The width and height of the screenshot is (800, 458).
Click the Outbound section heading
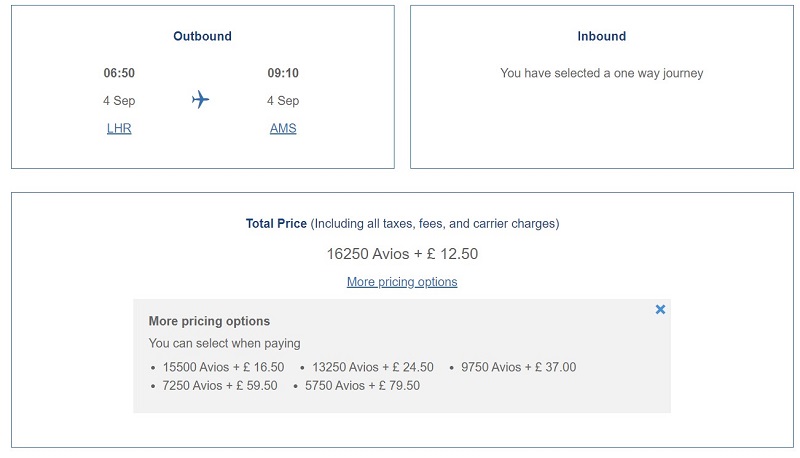tap(203, 36)
